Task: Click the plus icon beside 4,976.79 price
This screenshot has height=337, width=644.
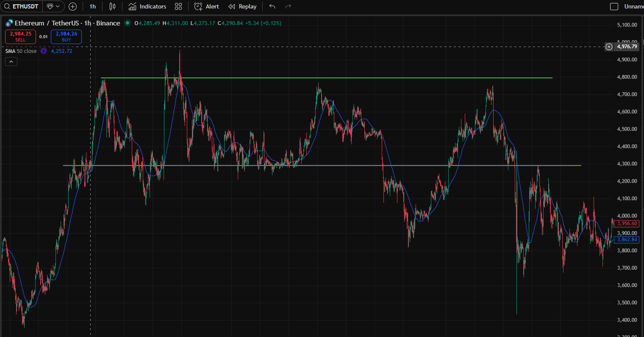Action: pos(609,47)
